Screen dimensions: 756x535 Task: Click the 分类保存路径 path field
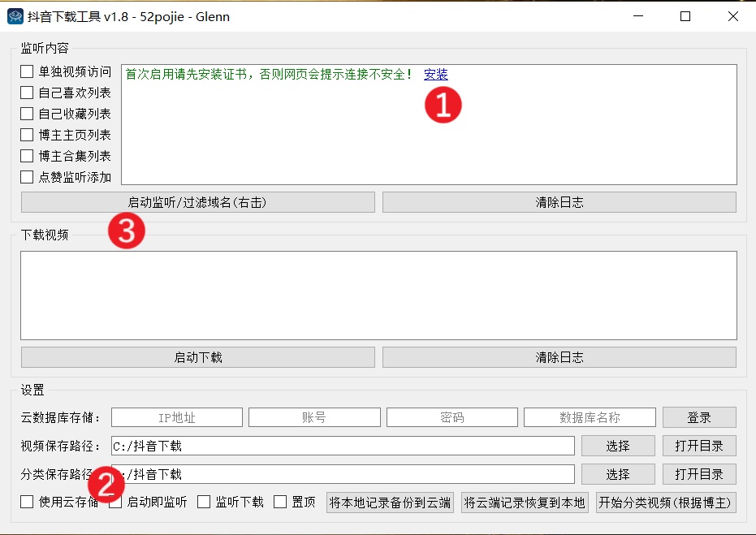point(343,474)
